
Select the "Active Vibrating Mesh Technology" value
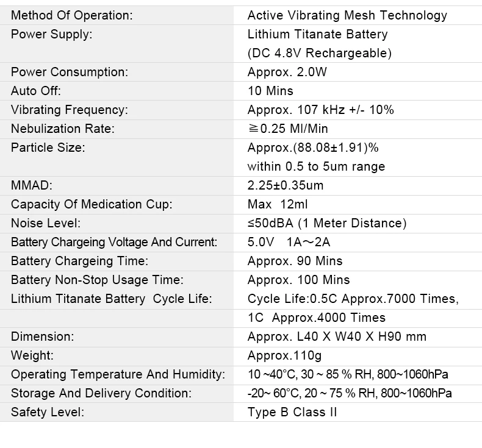point(347,15)
